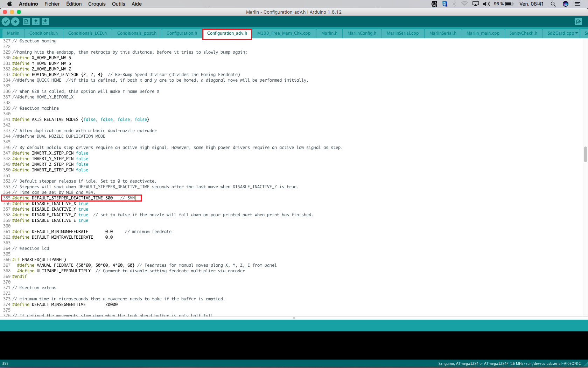Click the DEFAULT_MINIMUMFEEDRATE define line
Screen dimensions: 588x368
(x=92, y=232)
